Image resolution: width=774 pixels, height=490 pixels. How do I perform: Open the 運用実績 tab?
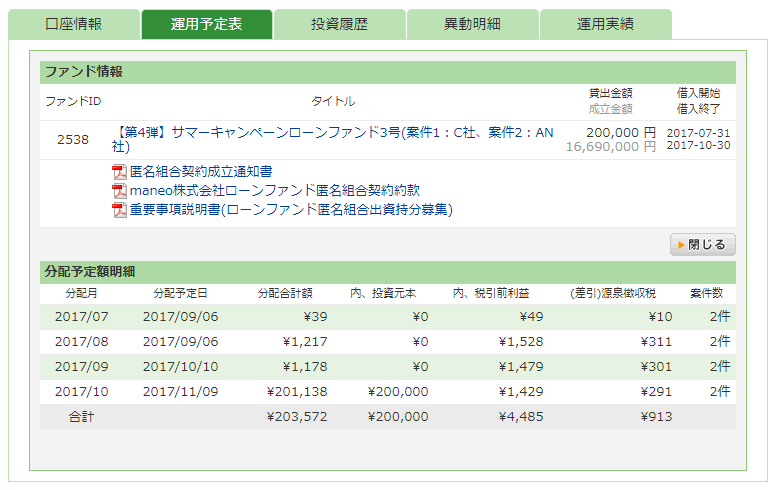coord(605,24)
